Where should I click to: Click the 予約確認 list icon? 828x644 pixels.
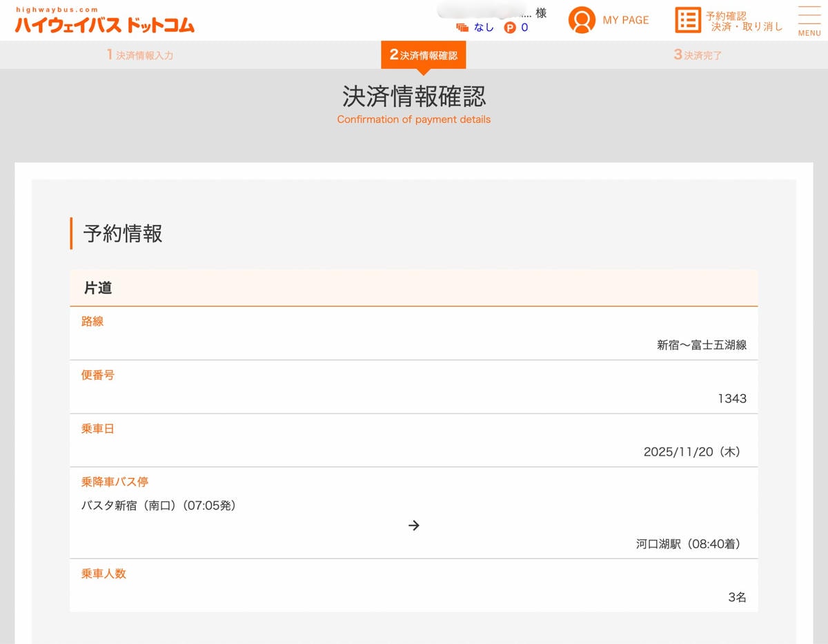point(687,20)
